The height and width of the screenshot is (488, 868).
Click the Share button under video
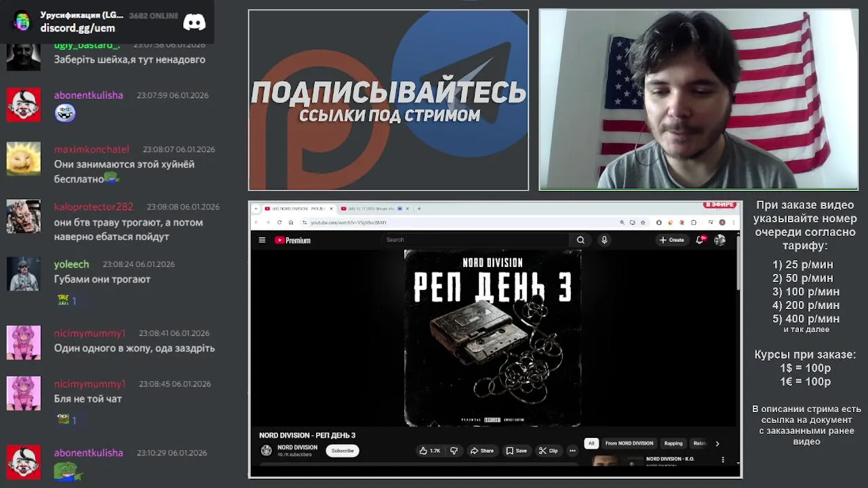(482, 451)
